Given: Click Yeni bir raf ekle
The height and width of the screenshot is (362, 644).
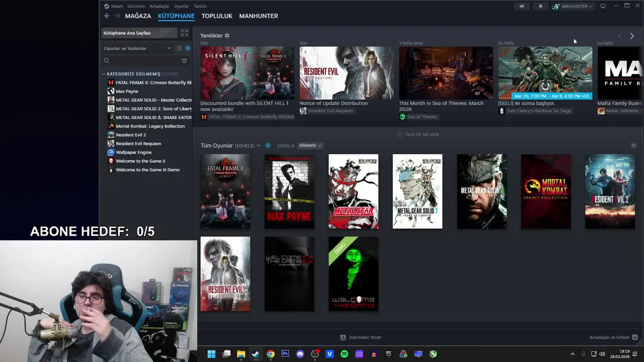Looking at the screenshot, I should [418, 134].
